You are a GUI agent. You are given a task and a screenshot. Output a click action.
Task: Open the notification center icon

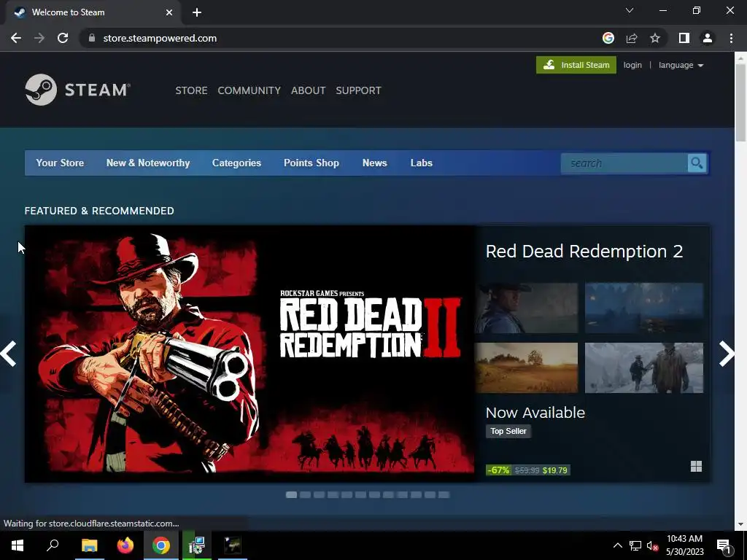[724, 546]
